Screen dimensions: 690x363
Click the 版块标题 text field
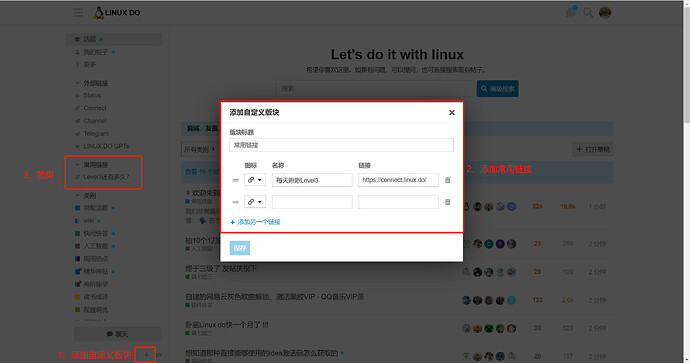pyautogui.click(x=341, y=145)
